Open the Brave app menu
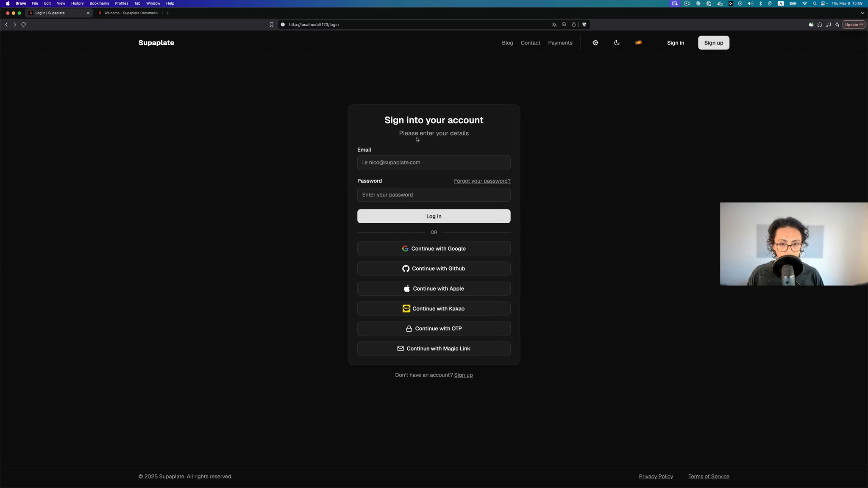The image size is (868, 488). [21, 3]
